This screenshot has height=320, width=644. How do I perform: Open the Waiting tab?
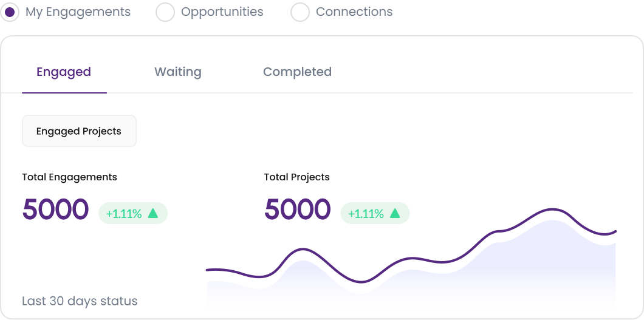178,72
